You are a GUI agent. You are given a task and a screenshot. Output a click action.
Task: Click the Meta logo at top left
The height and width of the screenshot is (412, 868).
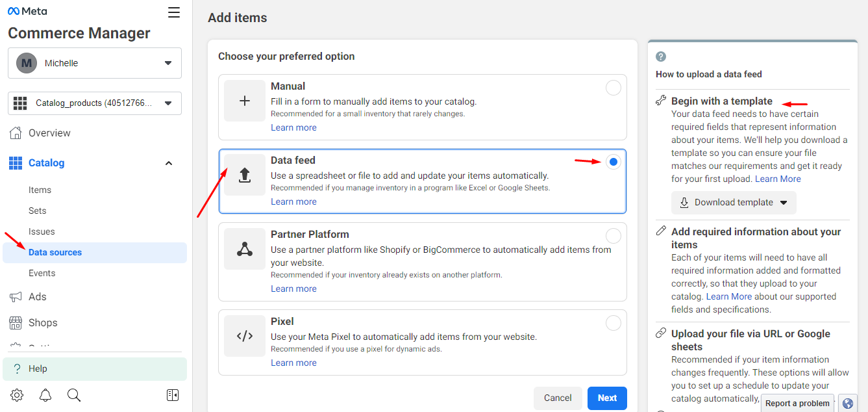26,10
